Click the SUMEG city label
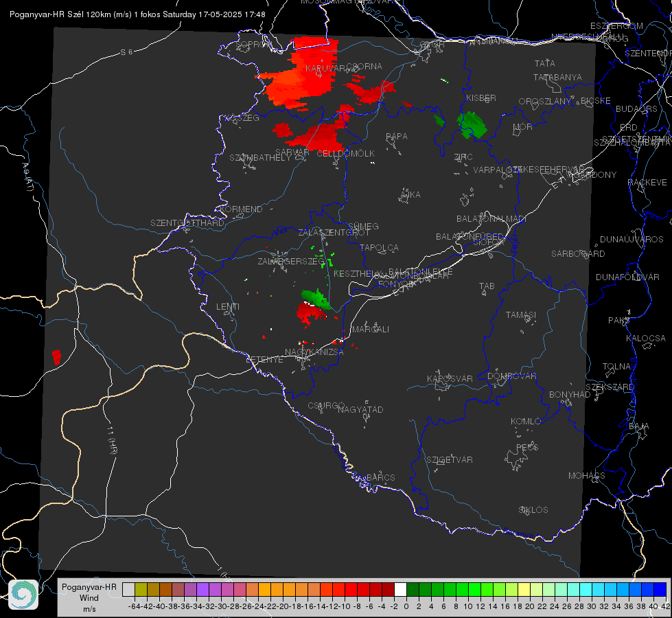The image size is (672, 618). click(x=363, y=227)
